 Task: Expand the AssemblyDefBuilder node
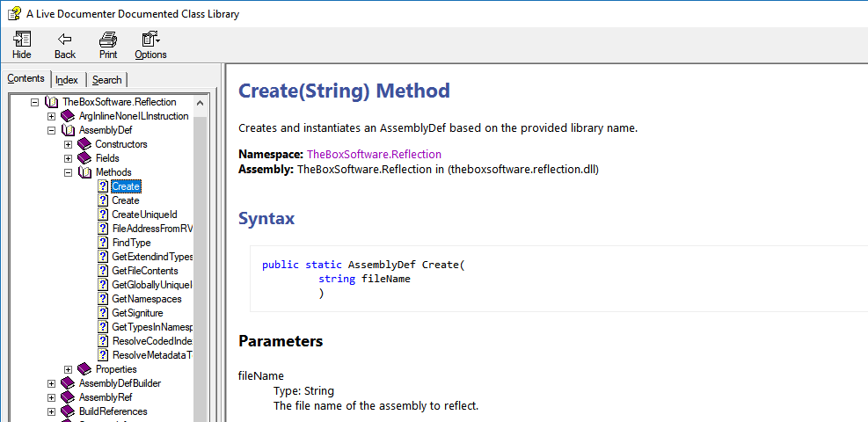coord(52,383)
